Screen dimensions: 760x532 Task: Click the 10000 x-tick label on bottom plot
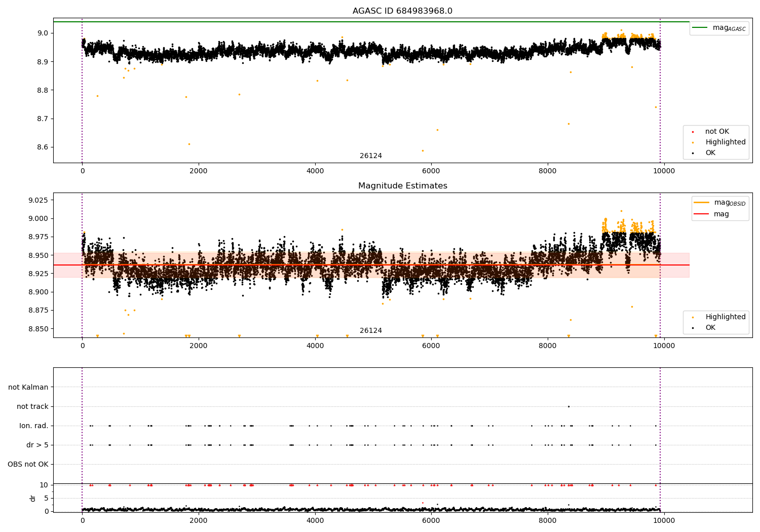[664, 520]
